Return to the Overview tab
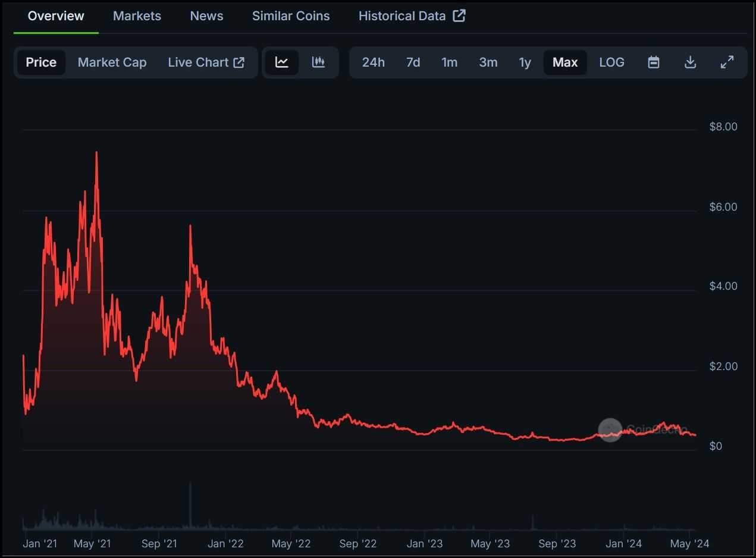The height and width of the screenshot is (558, 756). [x=55, y=16]
